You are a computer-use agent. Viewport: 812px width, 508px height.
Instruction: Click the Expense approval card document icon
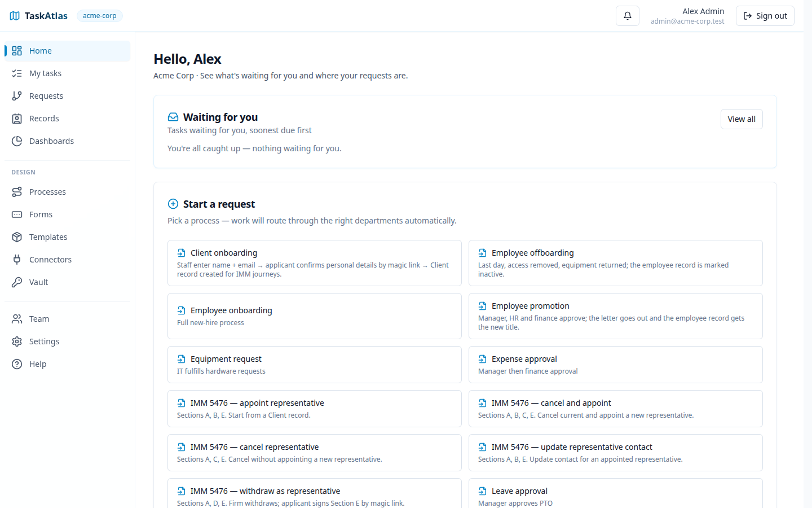click(483, 359)
